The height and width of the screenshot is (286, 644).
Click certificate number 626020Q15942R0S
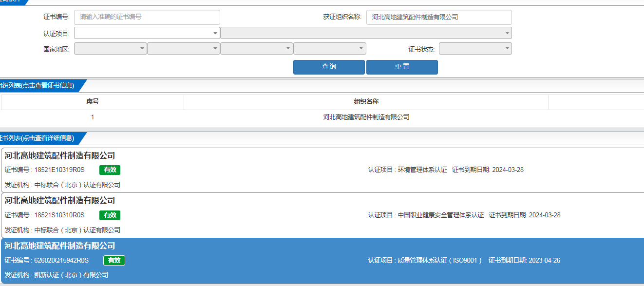(61, 260)
